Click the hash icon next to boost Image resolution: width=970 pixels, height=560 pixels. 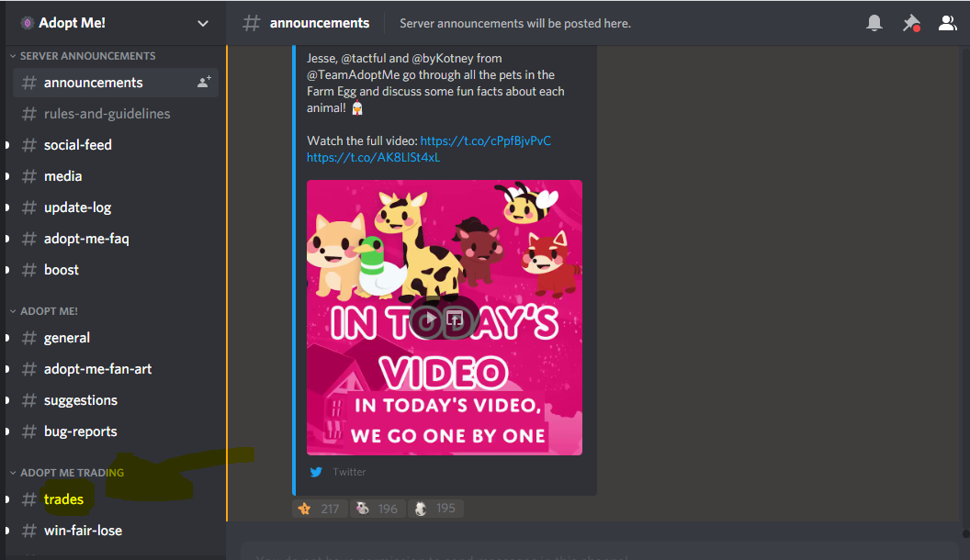(29, 270)
